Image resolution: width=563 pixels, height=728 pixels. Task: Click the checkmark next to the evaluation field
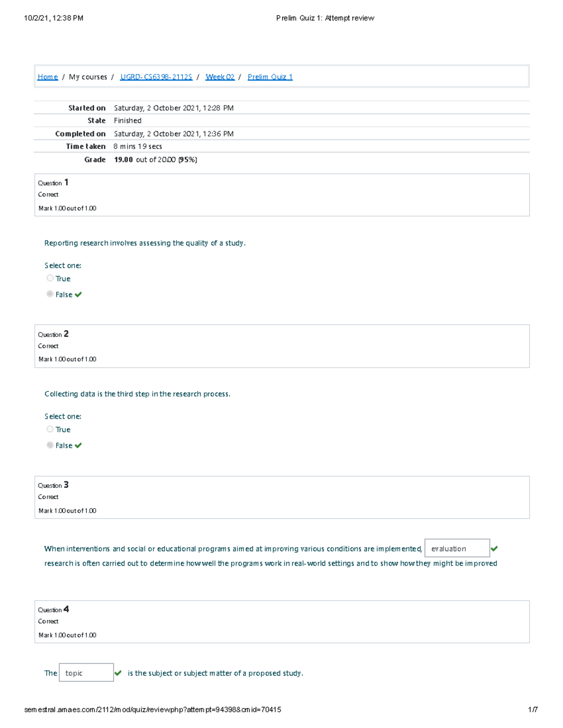click(x=494, y=548)
